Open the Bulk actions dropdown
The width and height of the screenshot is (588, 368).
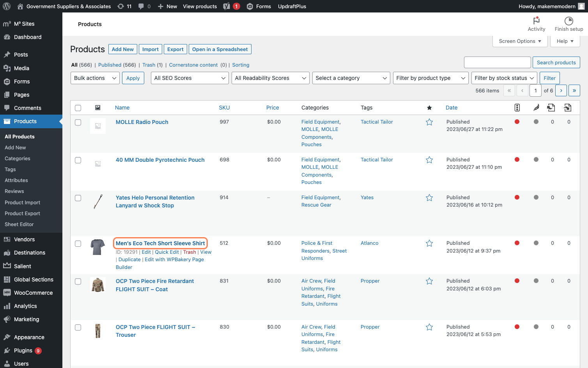click(95, 78)
